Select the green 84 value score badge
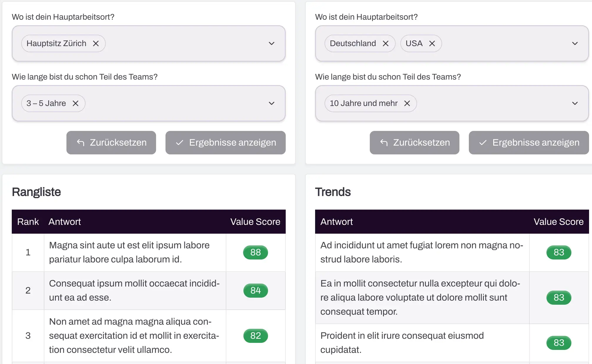592x364 pixels. 255,291
